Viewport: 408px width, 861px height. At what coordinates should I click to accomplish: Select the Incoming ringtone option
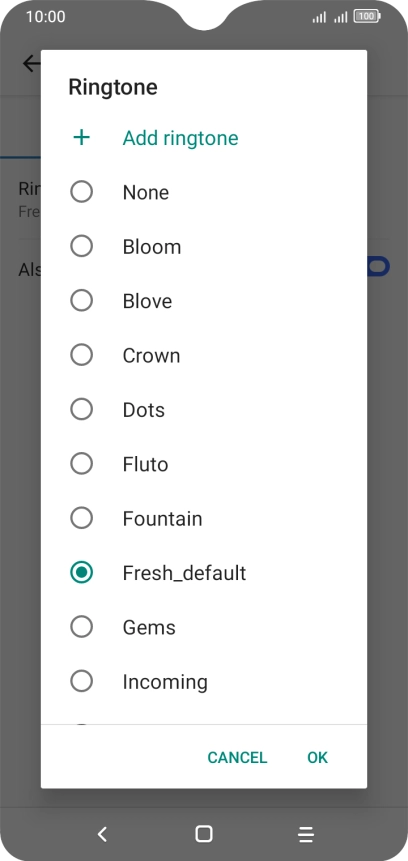[204, 681]
